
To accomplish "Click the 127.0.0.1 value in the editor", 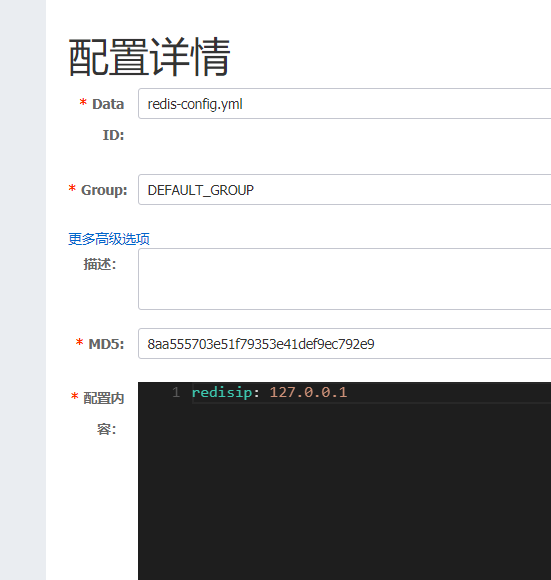I will [308, 392].
